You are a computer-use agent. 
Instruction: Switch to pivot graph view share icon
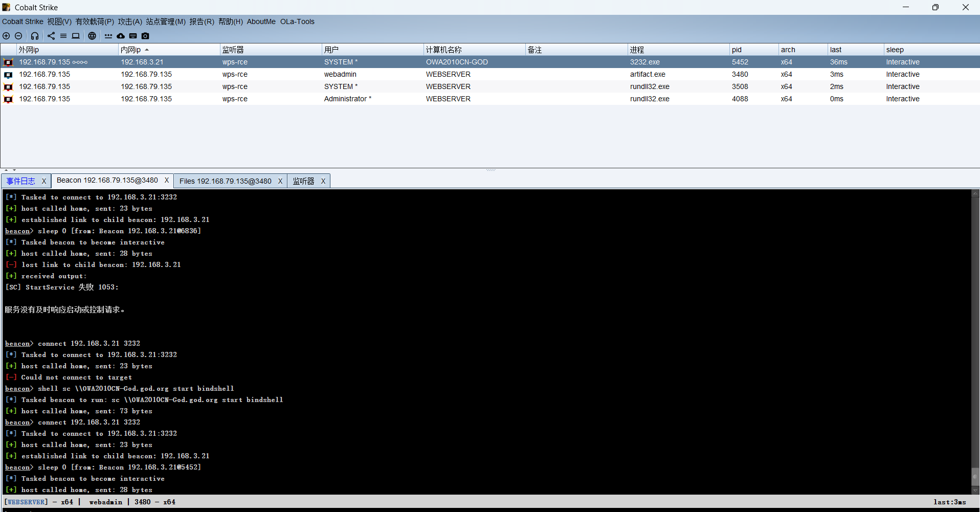coord(51,36)
